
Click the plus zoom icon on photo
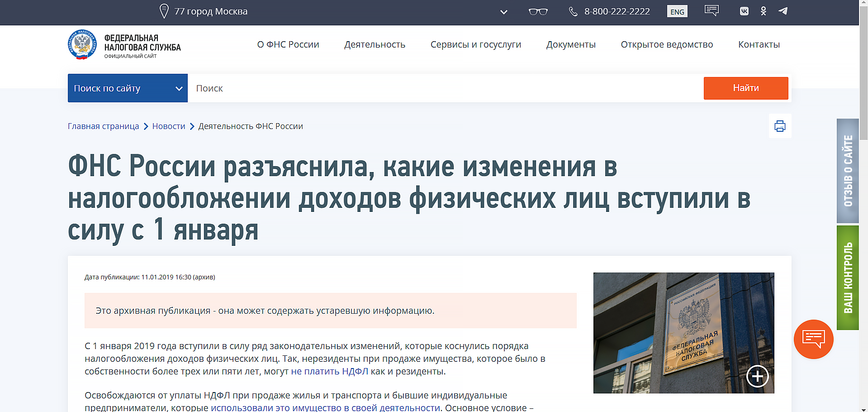tap(757, 376)
